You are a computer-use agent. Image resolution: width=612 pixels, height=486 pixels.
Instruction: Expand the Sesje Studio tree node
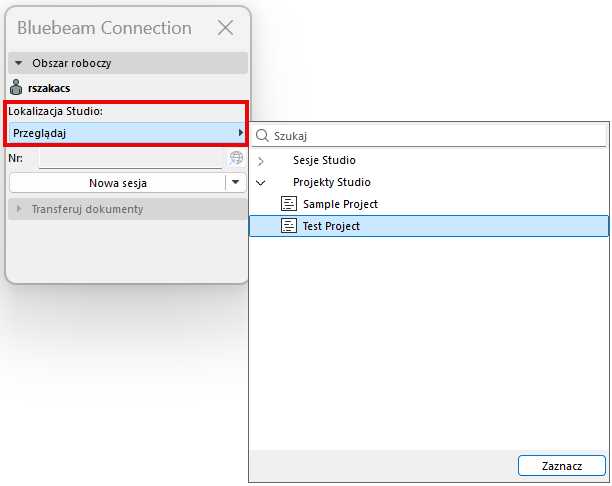click(x=261, y=161)
